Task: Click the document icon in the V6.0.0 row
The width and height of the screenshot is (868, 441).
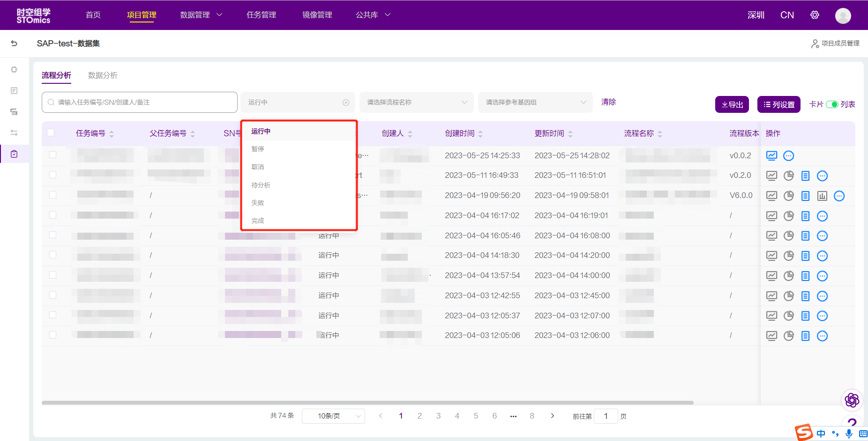Action: (x=805, y=196)
